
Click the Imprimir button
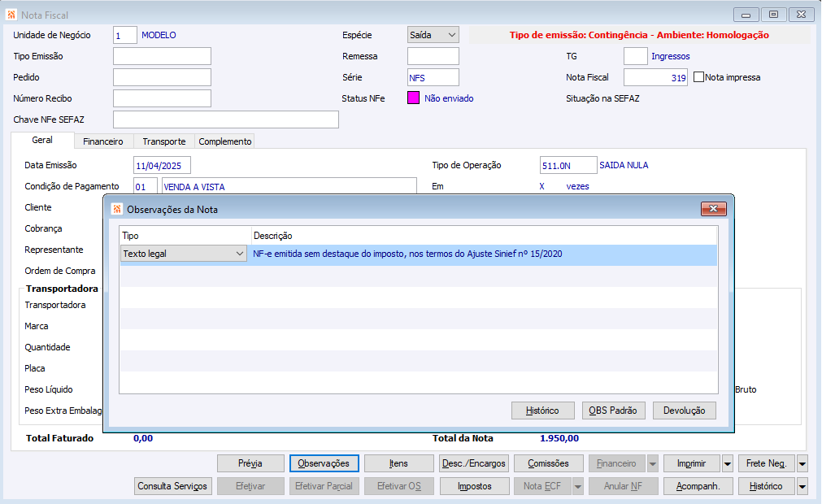click(x=691, y=463)
